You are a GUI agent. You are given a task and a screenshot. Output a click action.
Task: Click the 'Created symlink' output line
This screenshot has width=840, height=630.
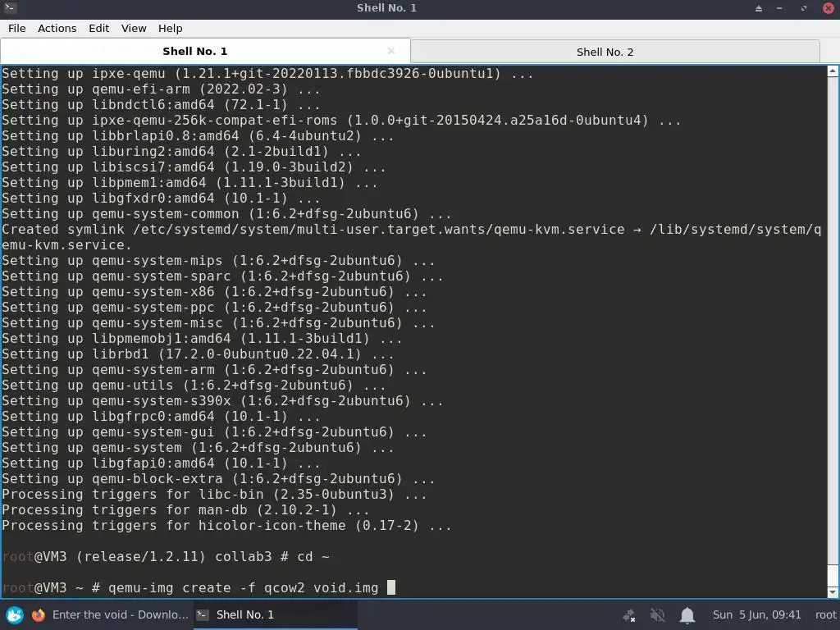click(x=412, y=237)
